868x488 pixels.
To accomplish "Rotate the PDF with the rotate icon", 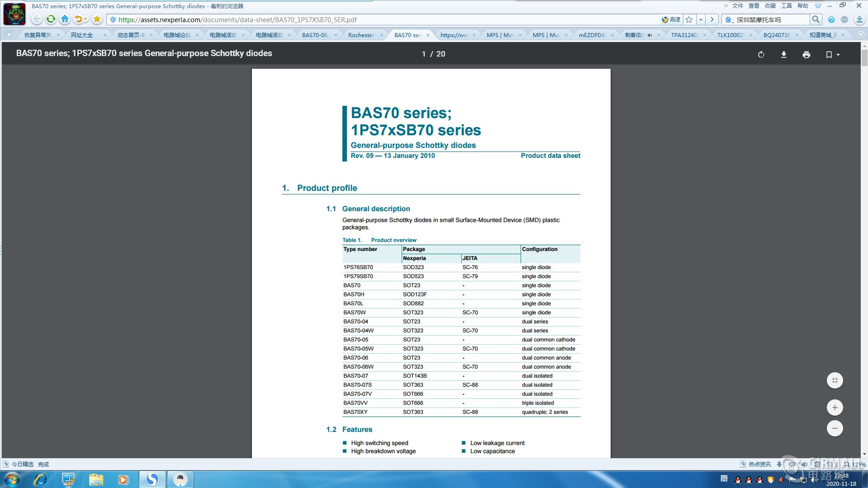I will pos(761,55).
